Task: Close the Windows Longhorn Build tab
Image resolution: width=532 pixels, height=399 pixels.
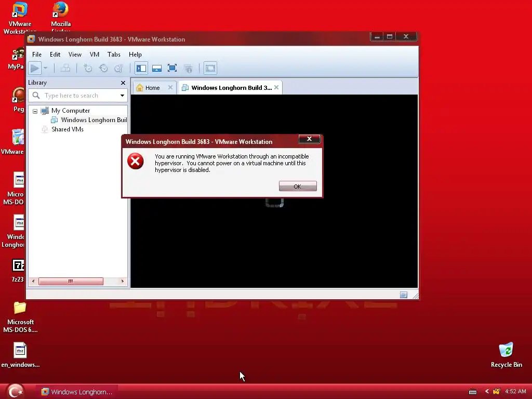Action: pyautogui.click(x=276, y=87)
